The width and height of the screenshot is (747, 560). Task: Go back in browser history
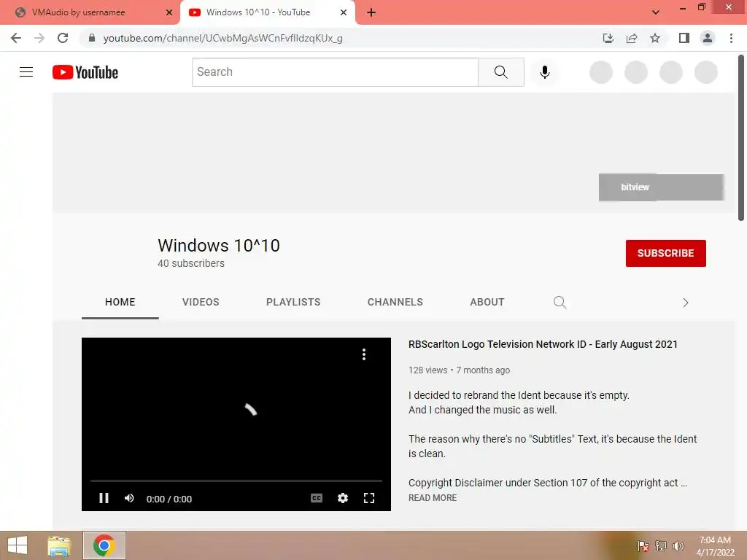pos(16,38)
